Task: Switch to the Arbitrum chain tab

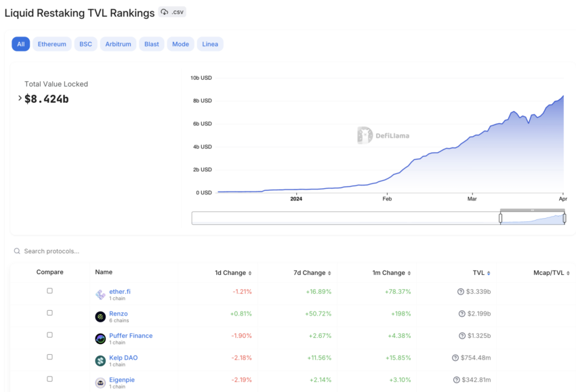Action: coord(119,44)
